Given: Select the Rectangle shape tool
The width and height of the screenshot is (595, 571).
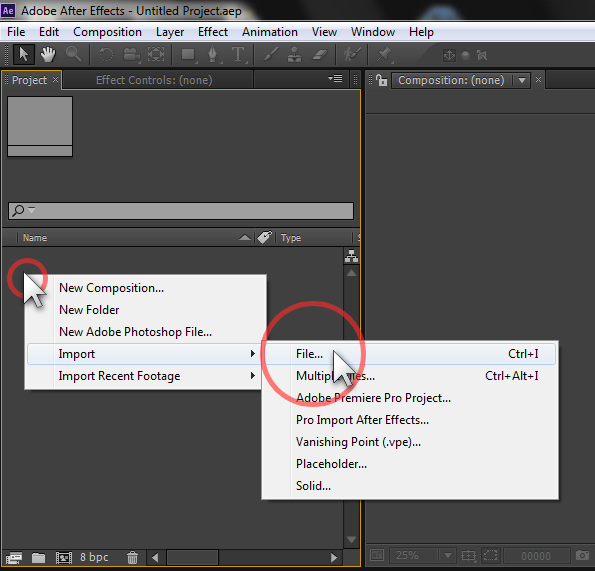Looking at the screenshot, I should point(188,55).
